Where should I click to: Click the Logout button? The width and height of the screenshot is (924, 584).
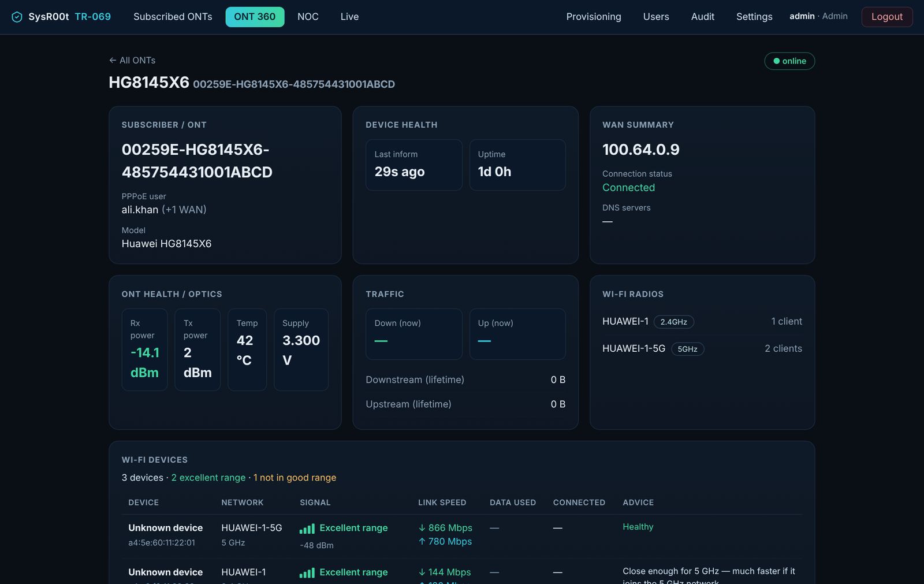click(x=887, y=17)
